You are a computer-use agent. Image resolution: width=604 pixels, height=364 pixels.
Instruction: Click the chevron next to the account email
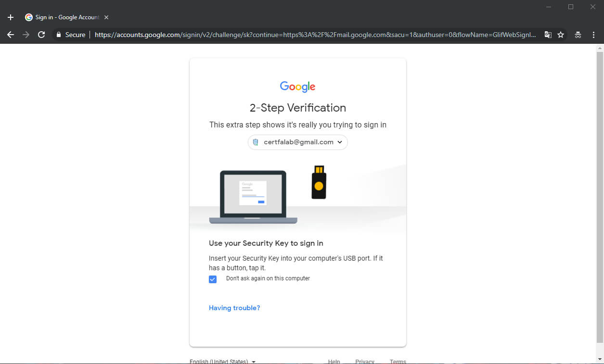click(340, 142)
